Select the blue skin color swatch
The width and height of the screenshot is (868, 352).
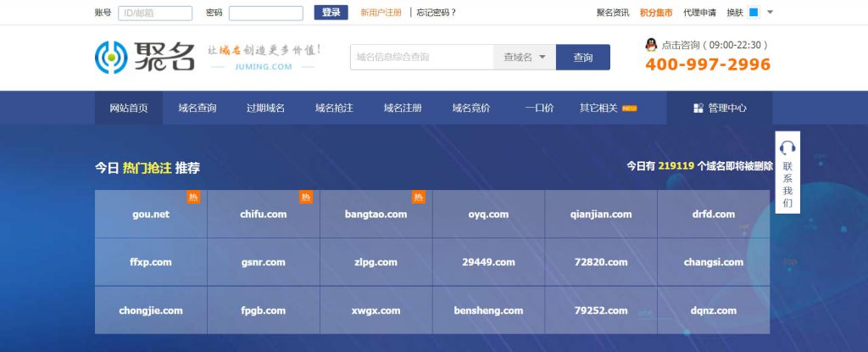[754, 12]
